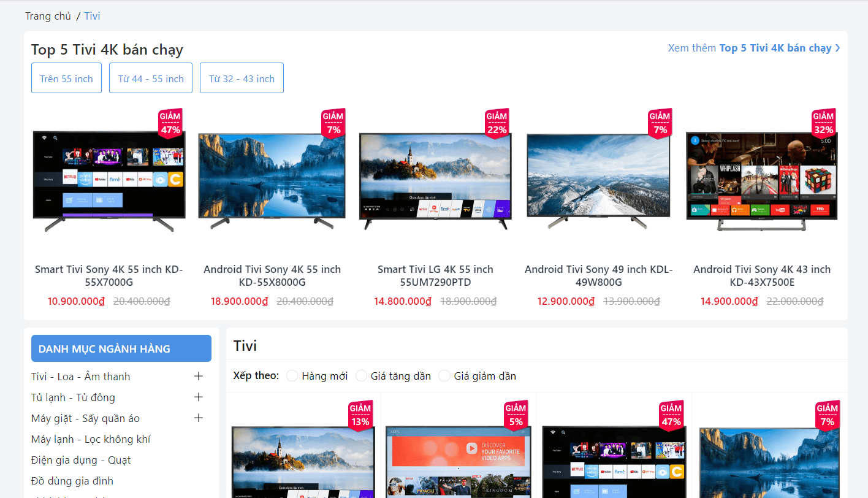
Task: Open the 'Tivi - Loa - Âm thanh' category
Action: [x=81, y=377]
